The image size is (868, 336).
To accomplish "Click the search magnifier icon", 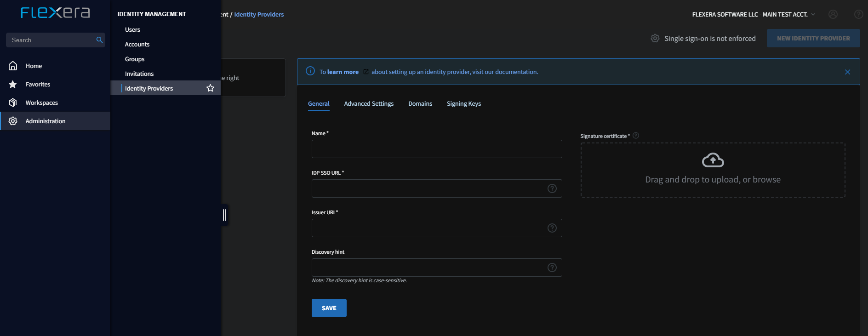I will click(x=99, y=40).
